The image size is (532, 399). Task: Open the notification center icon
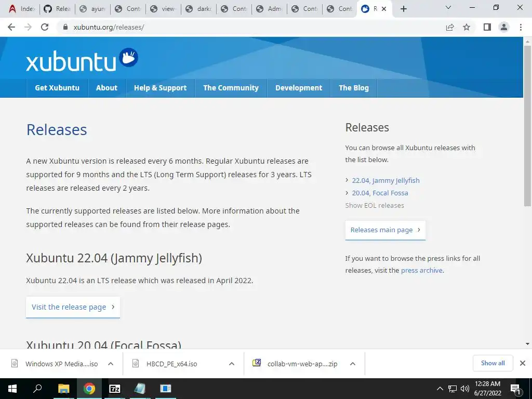[515, 389]
